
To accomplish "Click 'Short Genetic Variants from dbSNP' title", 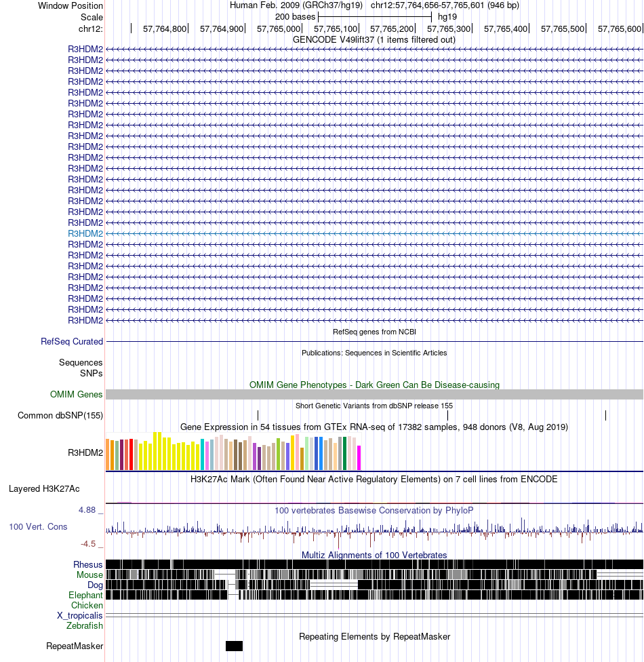I will 374,406.
